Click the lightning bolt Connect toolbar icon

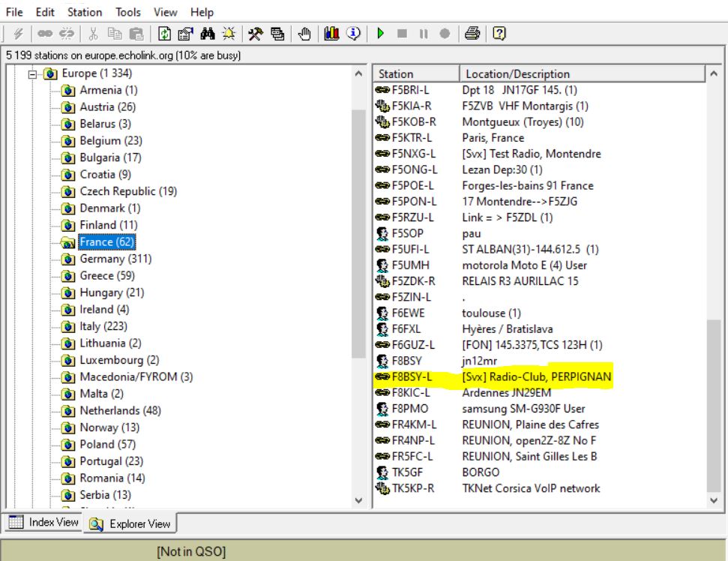19,34
